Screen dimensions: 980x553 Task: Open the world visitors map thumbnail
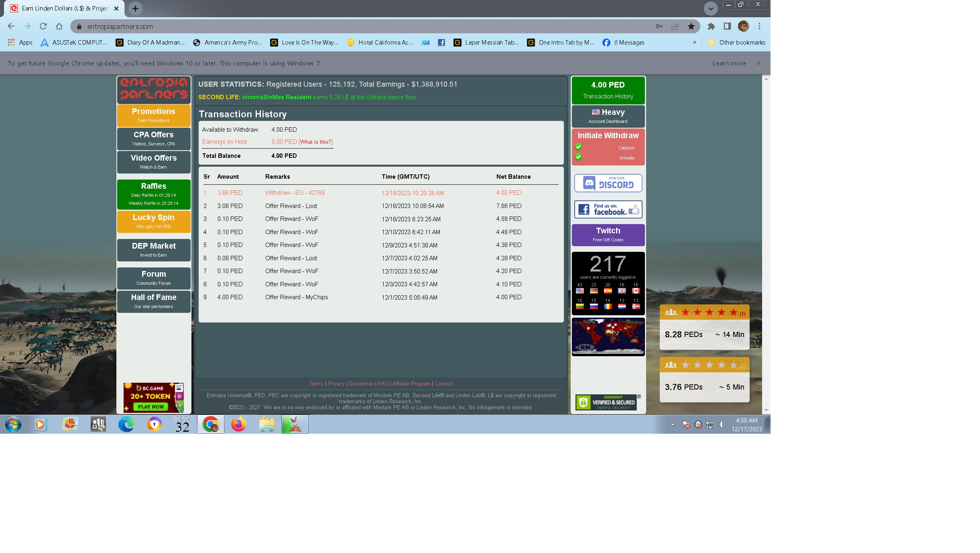[608, 337]
